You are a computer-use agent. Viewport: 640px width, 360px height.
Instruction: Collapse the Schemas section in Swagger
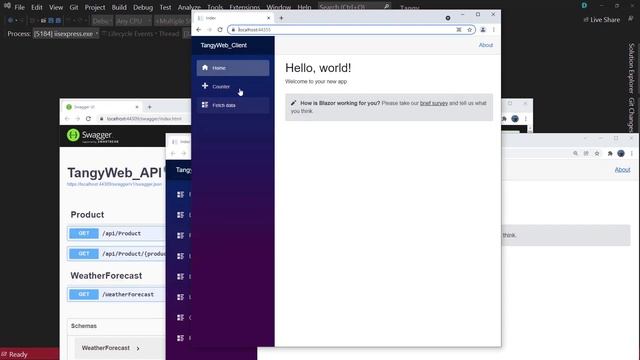[84, 326]
